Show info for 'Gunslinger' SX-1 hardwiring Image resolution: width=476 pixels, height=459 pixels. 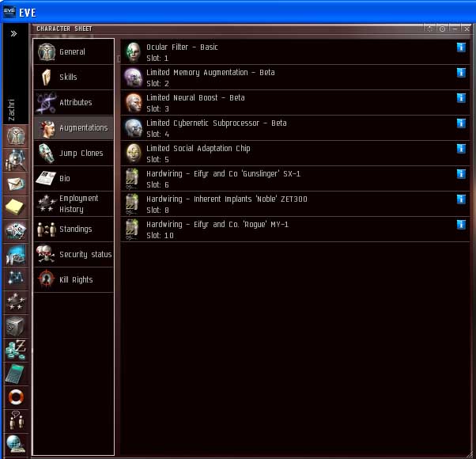[x=461, y=174]
